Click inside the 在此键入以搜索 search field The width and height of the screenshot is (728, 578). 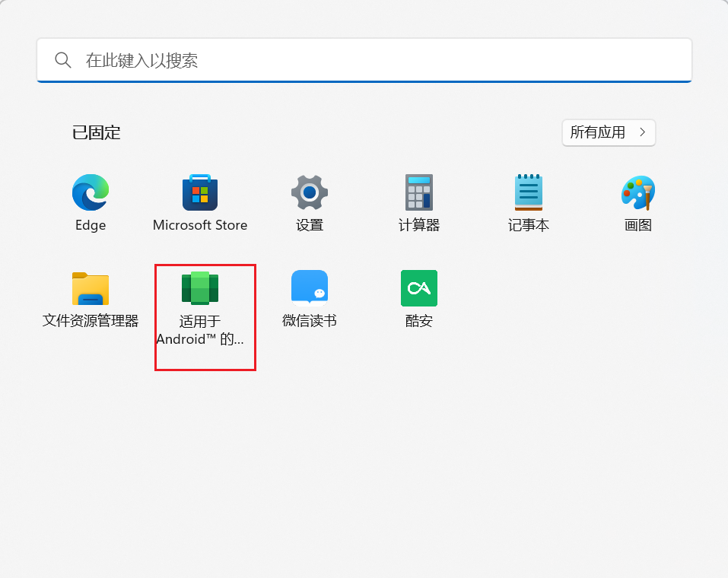(x=304, y=59)
